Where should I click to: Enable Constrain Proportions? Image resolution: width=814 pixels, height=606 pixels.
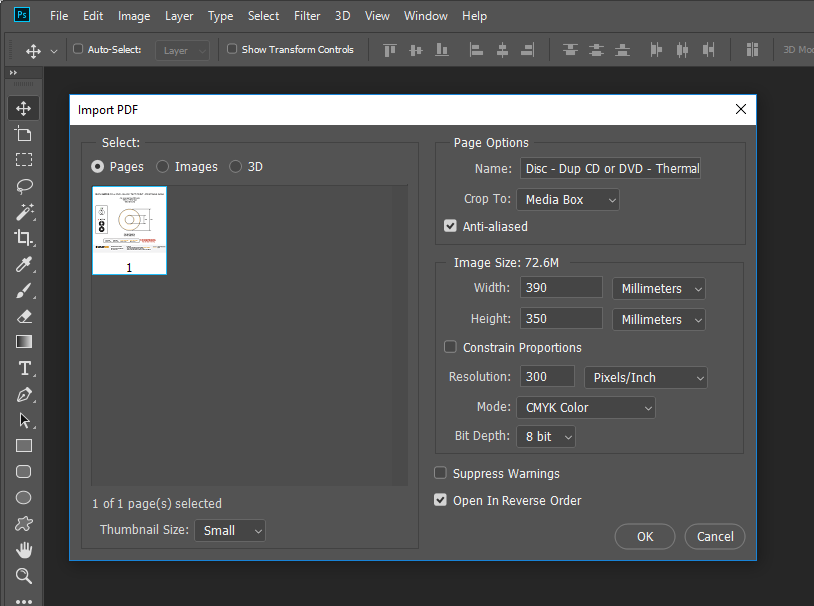(450, 347)
